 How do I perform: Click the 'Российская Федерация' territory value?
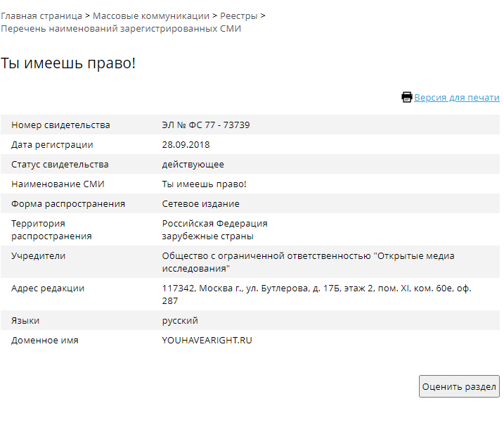[214, 224]
